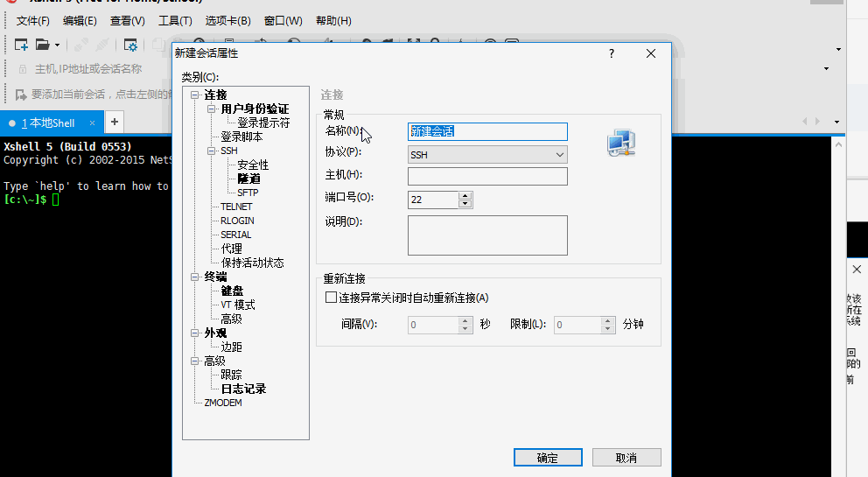The height and width of the screenshot is (477, 868).
Task: Select 跟踪 in the category tree
Action: 231,375
